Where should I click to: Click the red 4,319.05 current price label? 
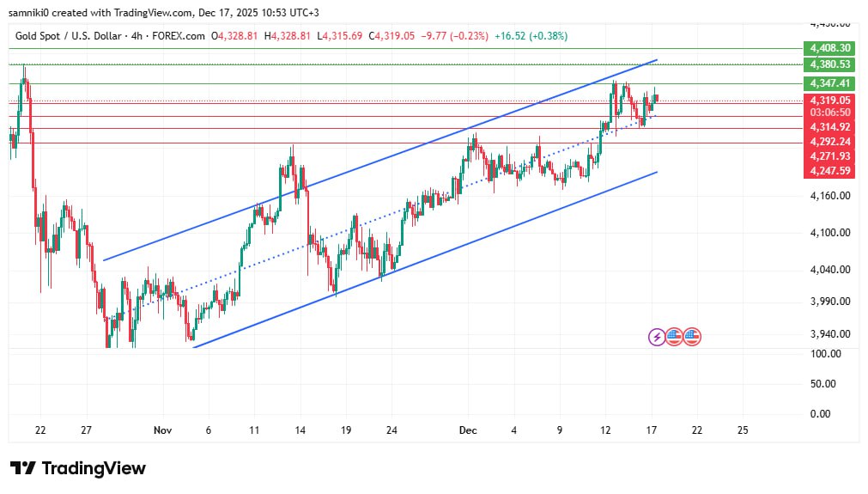point(829,101)
